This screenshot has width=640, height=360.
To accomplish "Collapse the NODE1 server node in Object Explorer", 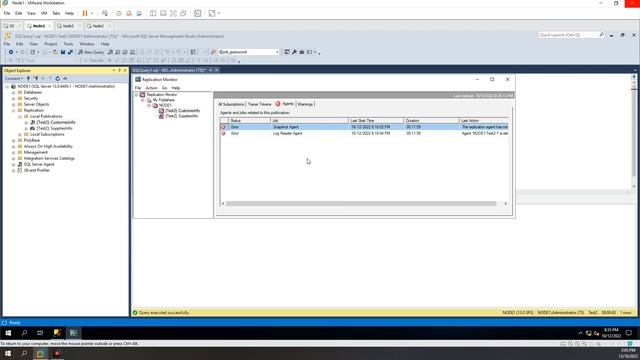I will point(7,87).
